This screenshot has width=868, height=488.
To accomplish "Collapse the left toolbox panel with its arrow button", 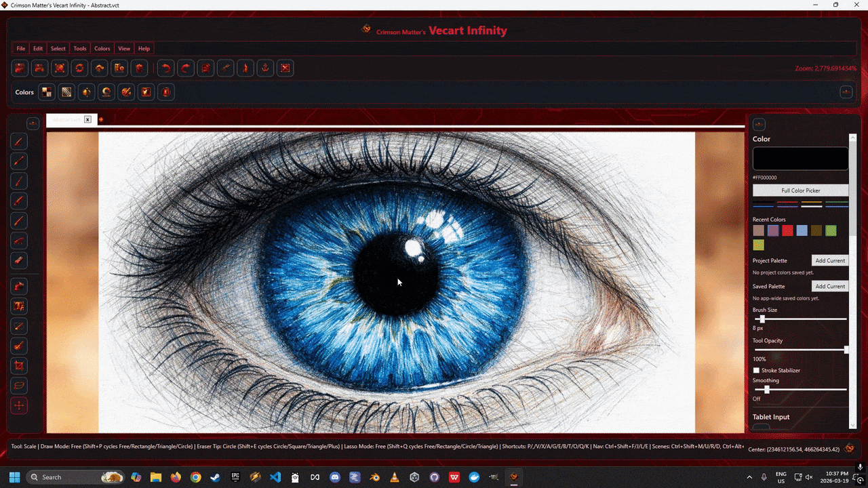I will click(33, 123).
